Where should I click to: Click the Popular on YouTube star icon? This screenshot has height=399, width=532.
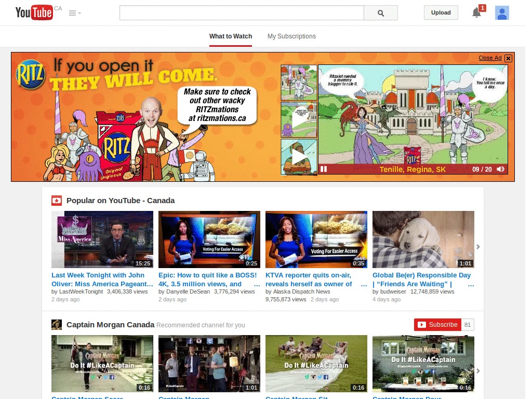pyautogui.click(x=57, y=201)
